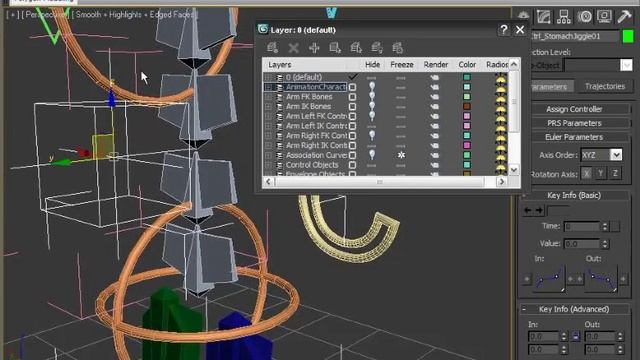Click the Layer list scroll-down arrow
Viewport: 640px width, 360px height.
coord(514,169)
